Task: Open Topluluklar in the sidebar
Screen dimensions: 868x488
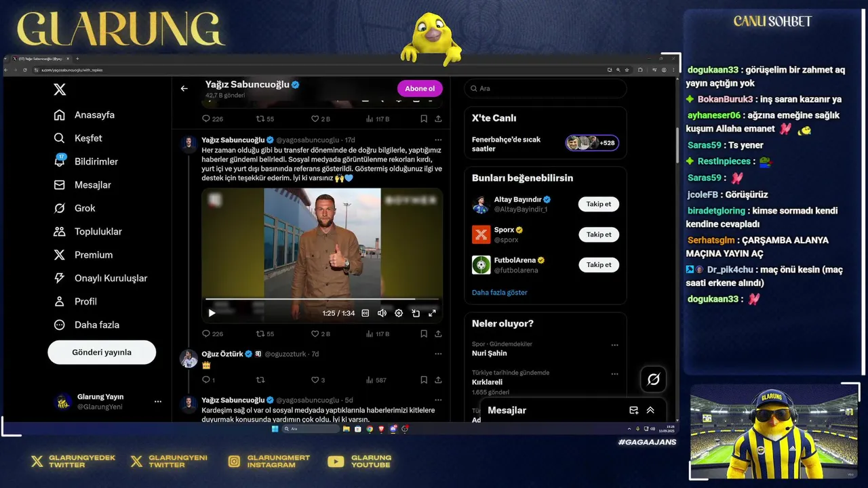Action: coord(87,232)
